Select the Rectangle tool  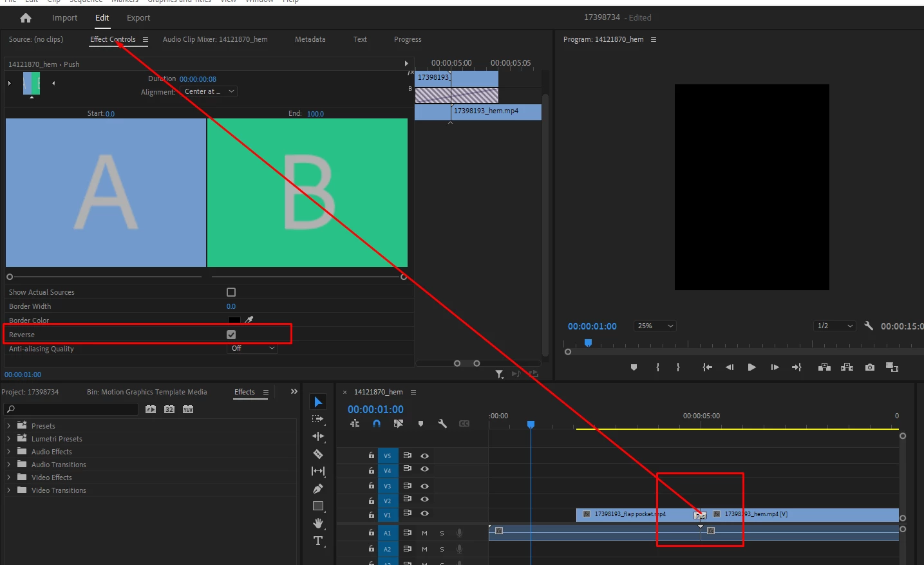pyautogui.click(x=318, y=506)
